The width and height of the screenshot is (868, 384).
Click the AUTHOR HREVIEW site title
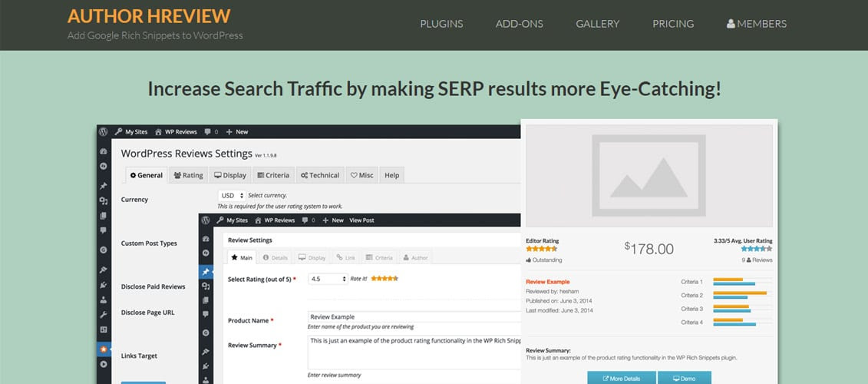click(x=149, y=15)
